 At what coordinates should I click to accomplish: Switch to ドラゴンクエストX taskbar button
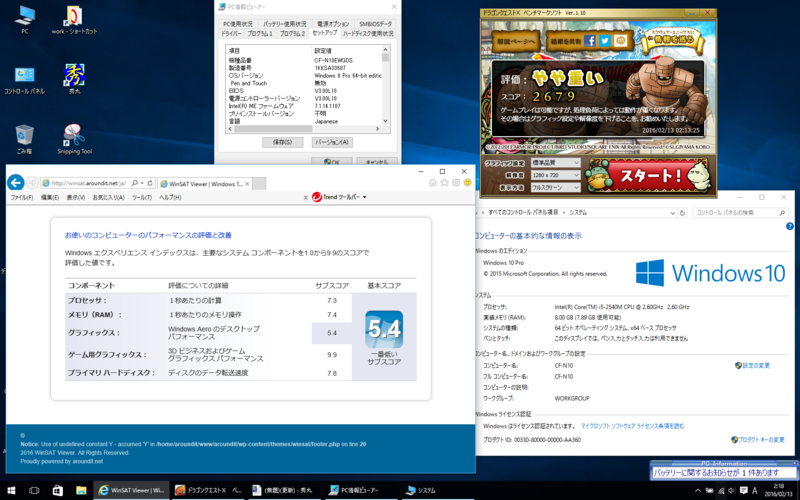pos(209,490)
